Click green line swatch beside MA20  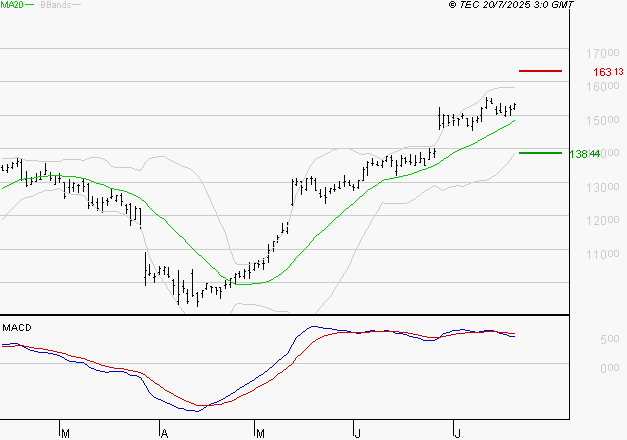(29, 5)
